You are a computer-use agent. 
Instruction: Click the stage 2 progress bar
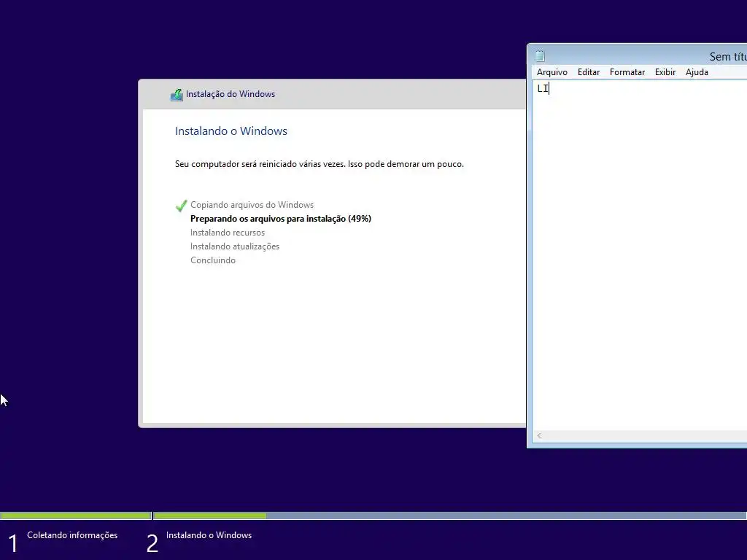click(449, 516)
